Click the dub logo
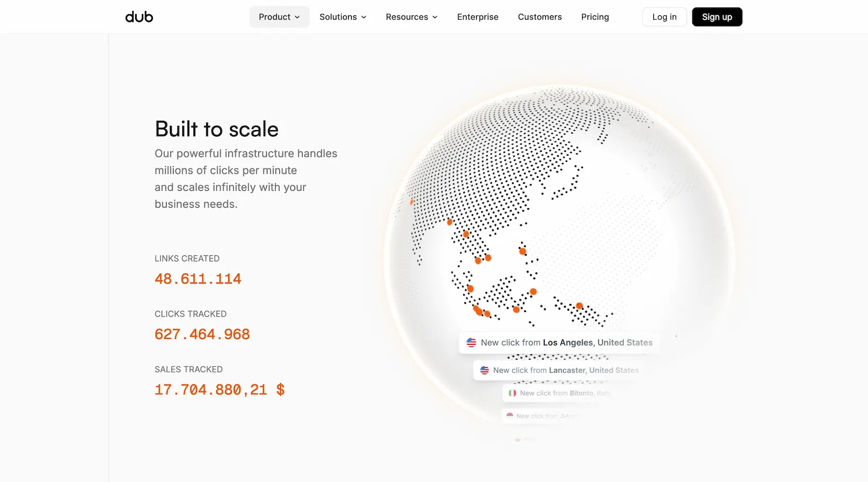Image resolution: width=868 pixels, height=482 pixels. coord(139,17)
